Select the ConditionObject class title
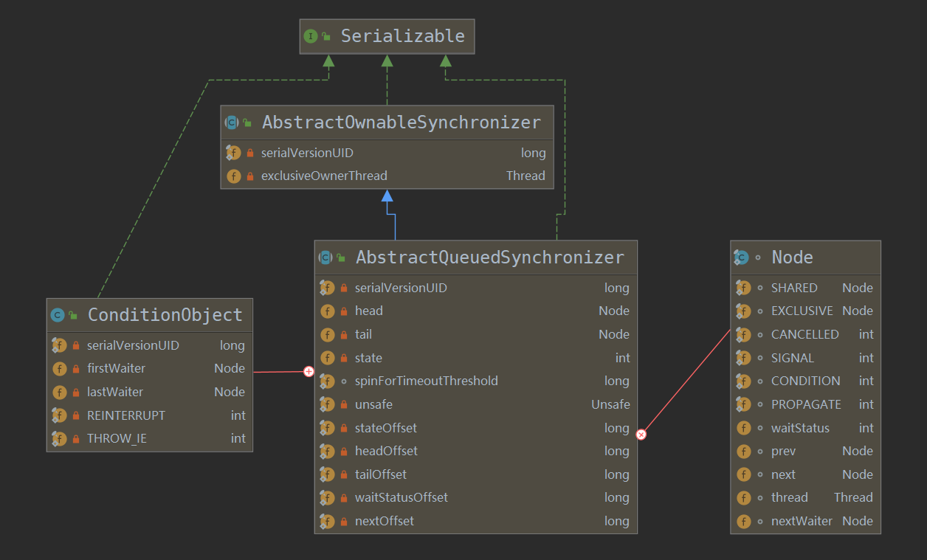Viewport: 927px width, 560px height. (165, 315)
